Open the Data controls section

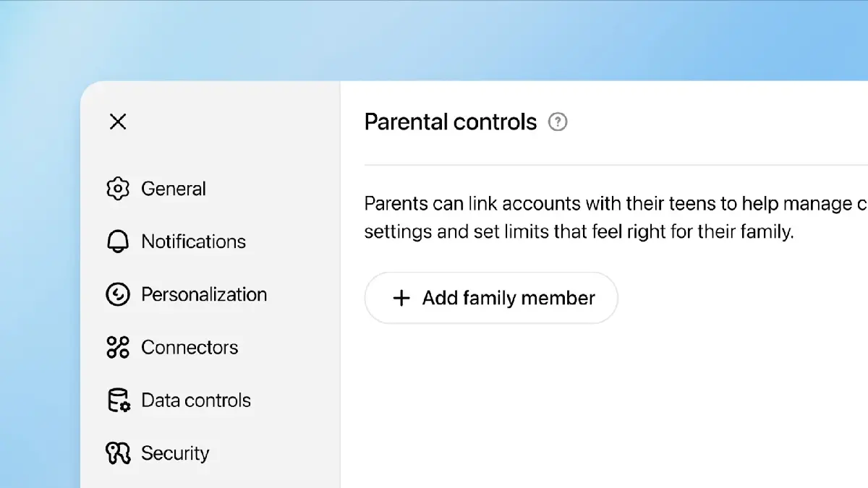click(196, 401)
